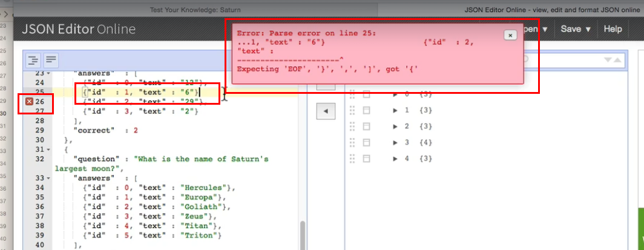Click the {3} value of tree item 4

click(425, 159)
